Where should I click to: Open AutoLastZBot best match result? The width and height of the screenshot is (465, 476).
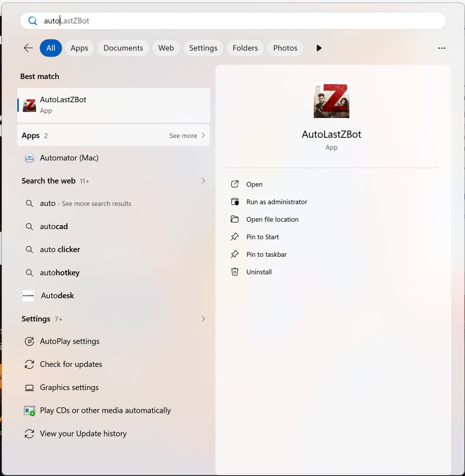pyautogui.click(x=114, y=105)
